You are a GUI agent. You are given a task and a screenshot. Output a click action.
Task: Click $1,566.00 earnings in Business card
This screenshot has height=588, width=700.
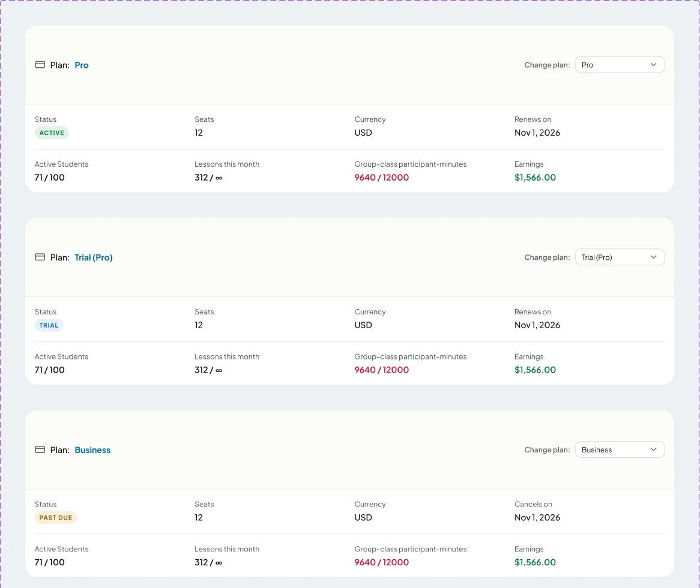(x=536, y=562)
